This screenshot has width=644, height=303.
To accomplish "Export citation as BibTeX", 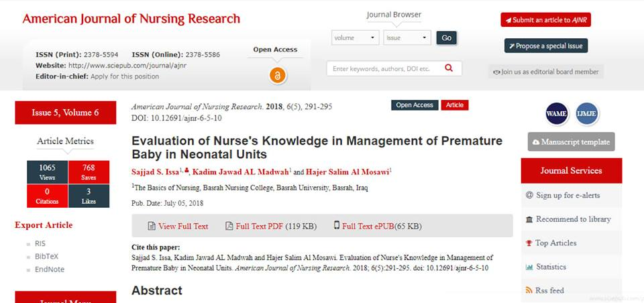I will pyautogui.click(x=47, y=256).
